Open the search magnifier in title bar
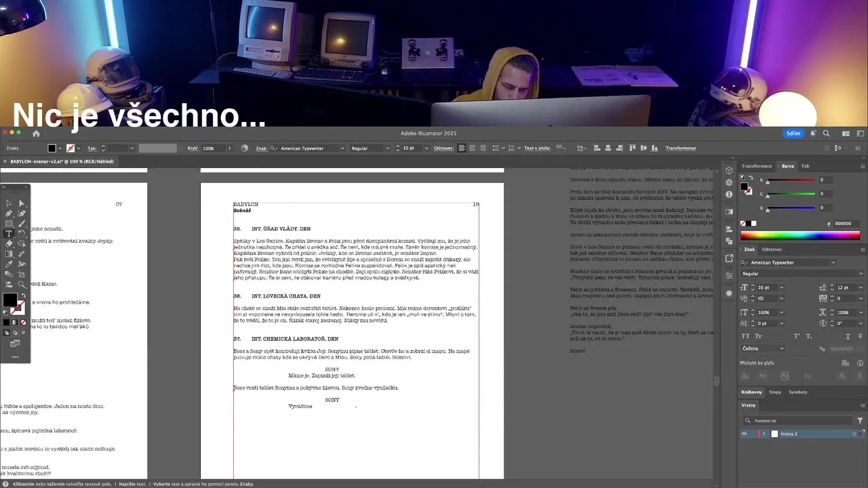The image size is (868, 488). pos(826,134)
